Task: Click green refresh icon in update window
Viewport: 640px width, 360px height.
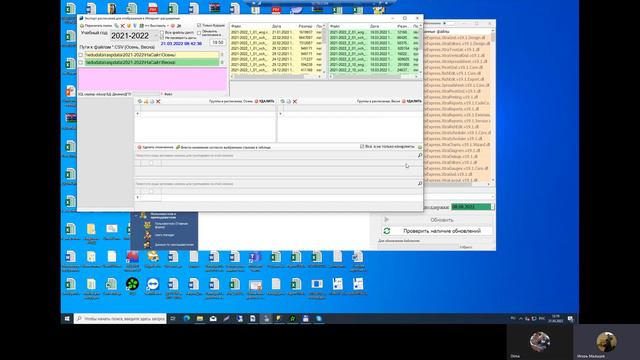Action: coord(387,231)
